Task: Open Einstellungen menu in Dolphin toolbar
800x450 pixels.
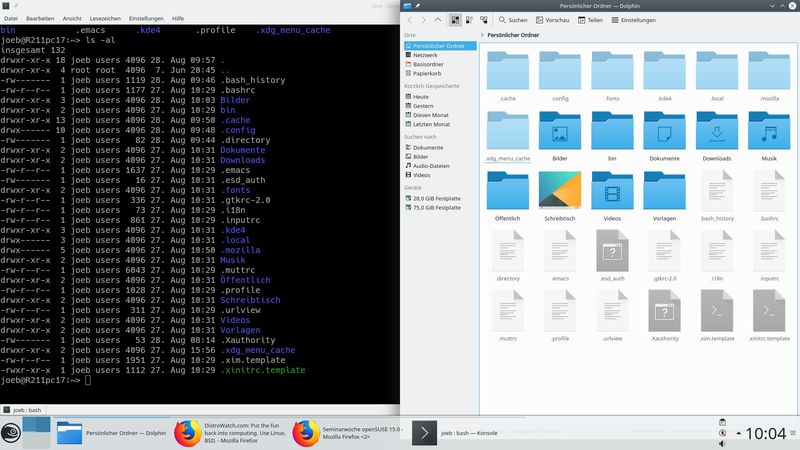Action: point(634,20)
